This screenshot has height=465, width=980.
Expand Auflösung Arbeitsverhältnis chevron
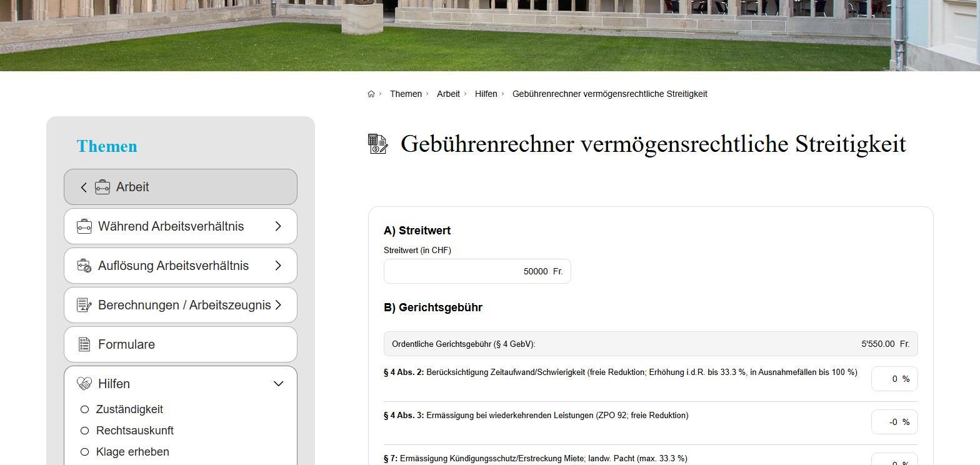coord(278,266)
